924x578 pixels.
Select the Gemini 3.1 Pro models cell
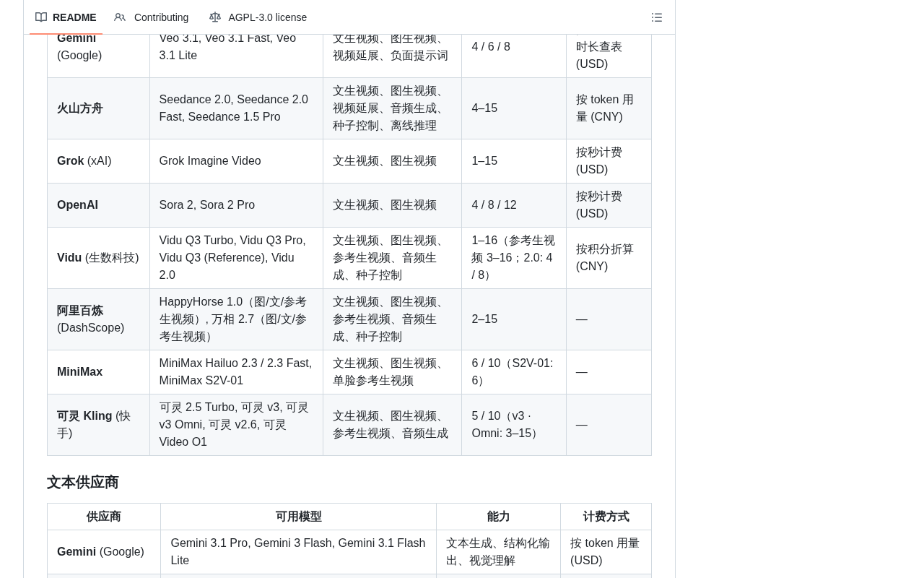click(x=298, y=552)
